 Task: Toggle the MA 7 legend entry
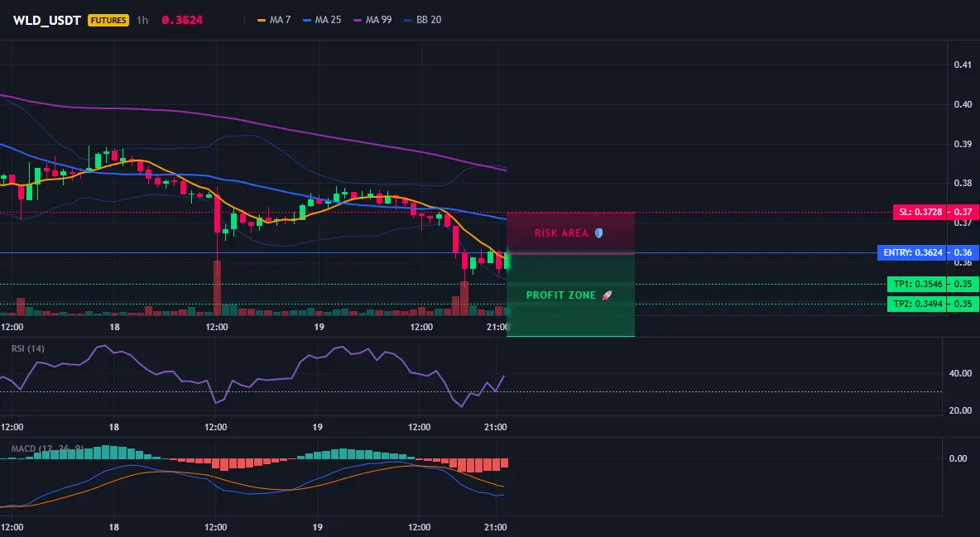274,20
